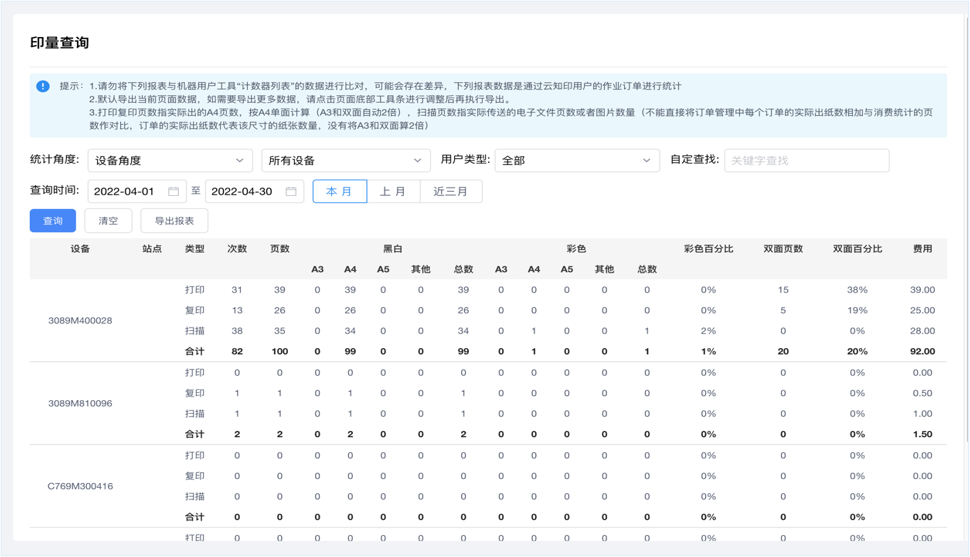Click the start date 2022-04-01 field
970x557 pixels.
click(x=124, y=191)
